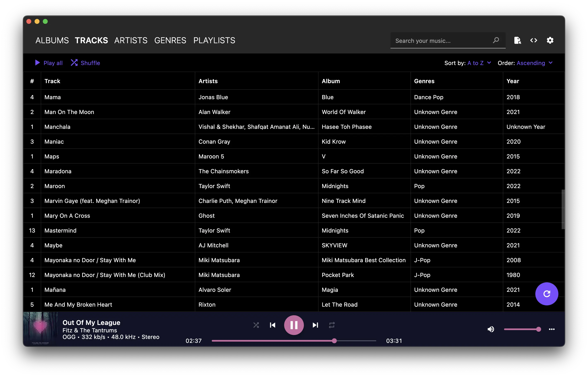This screenshot has height=377, width=588.
Task: Click the volume slider knob
Action: tap(538, 329)
